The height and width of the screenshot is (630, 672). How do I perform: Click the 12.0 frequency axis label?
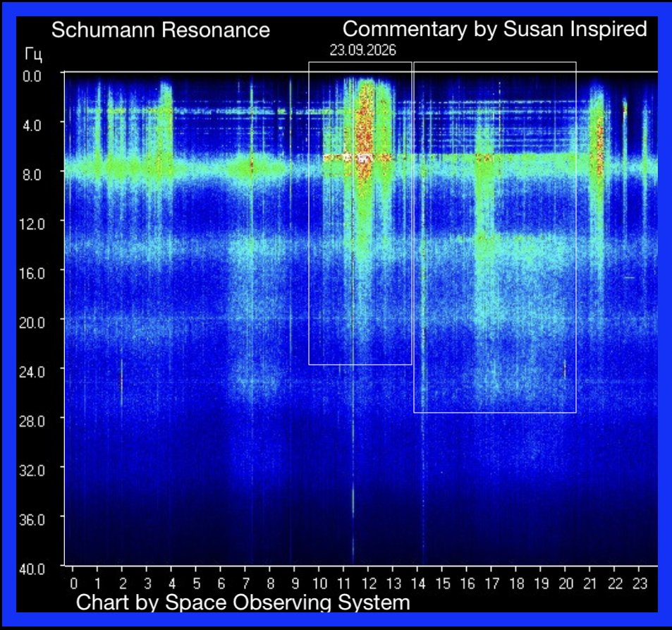pos(32,224)
